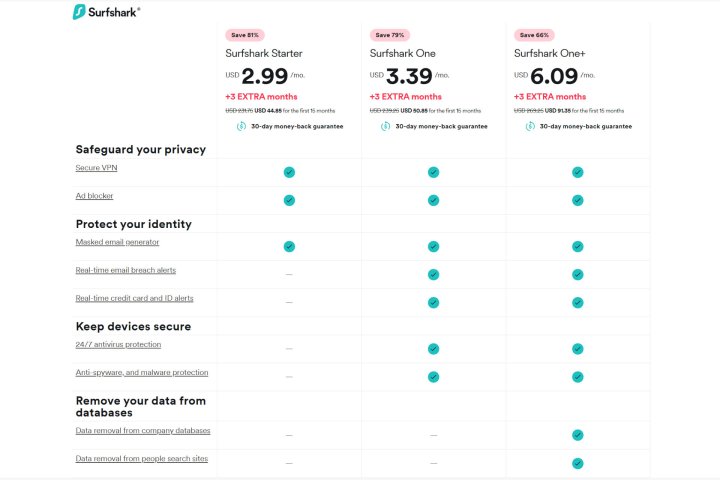
Task: Open the Ad blocker feature link
Action: pos(94,196)
